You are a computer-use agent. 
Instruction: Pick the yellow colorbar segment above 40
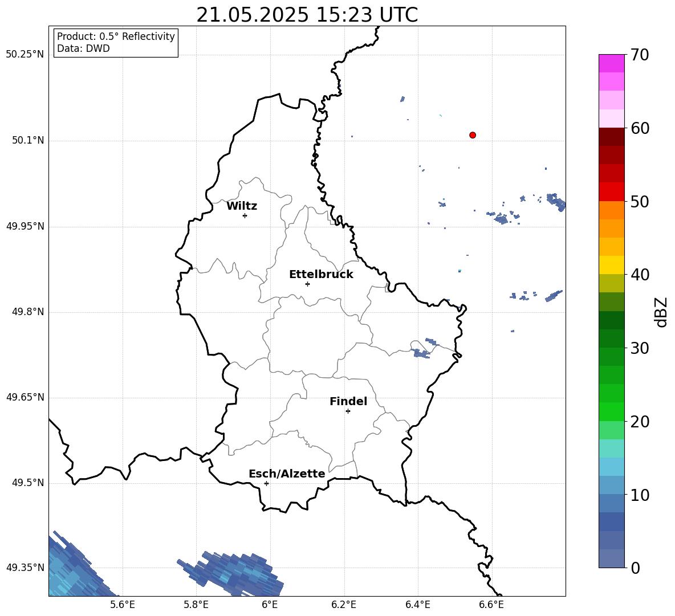[611, 265]
